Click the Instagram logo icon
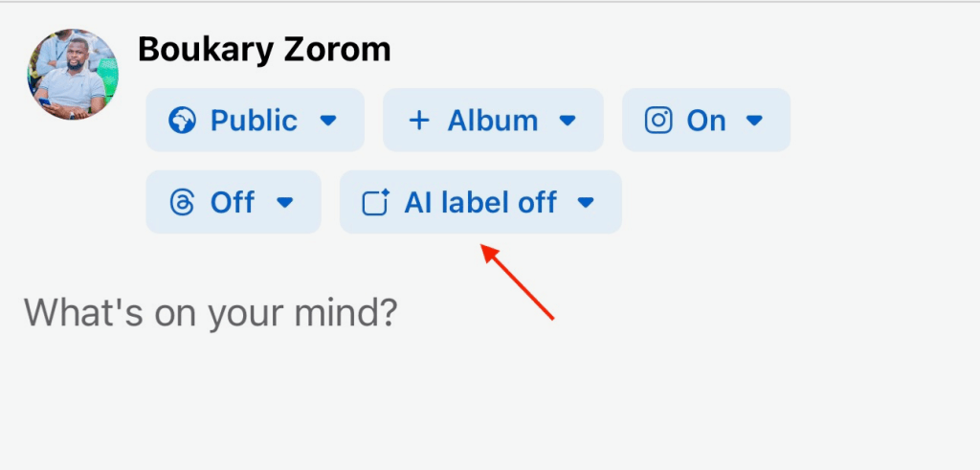Image resolution: width=980 pixels, height=470 pixels. tap(658, 121)
